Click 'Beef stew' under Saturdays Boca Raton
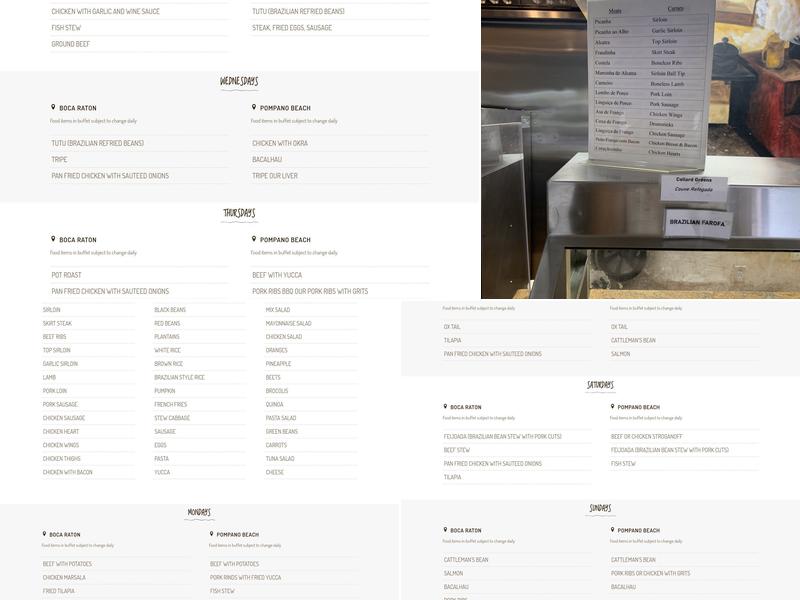800x600 pixels. 457,450
